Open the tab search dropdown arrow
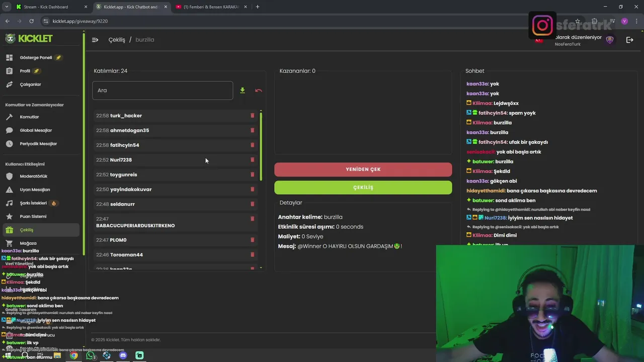The width and height of the screenshot is (644, 362). (x=7, y=7)
